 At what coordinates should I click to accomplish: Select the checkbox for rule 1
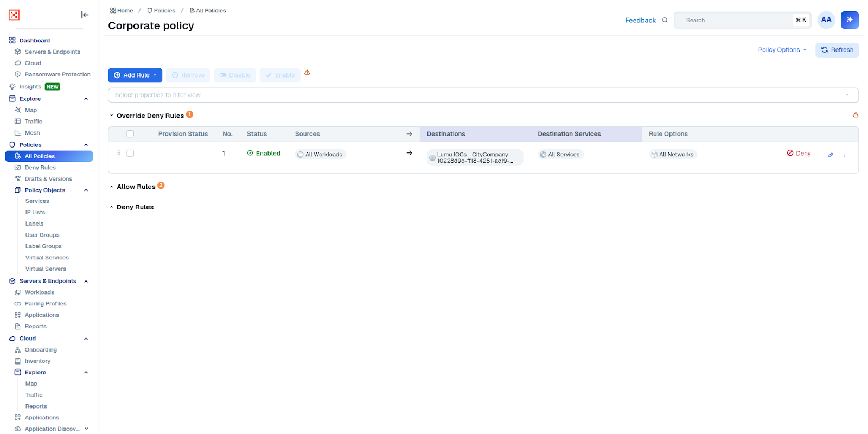[x=130, y=154]
